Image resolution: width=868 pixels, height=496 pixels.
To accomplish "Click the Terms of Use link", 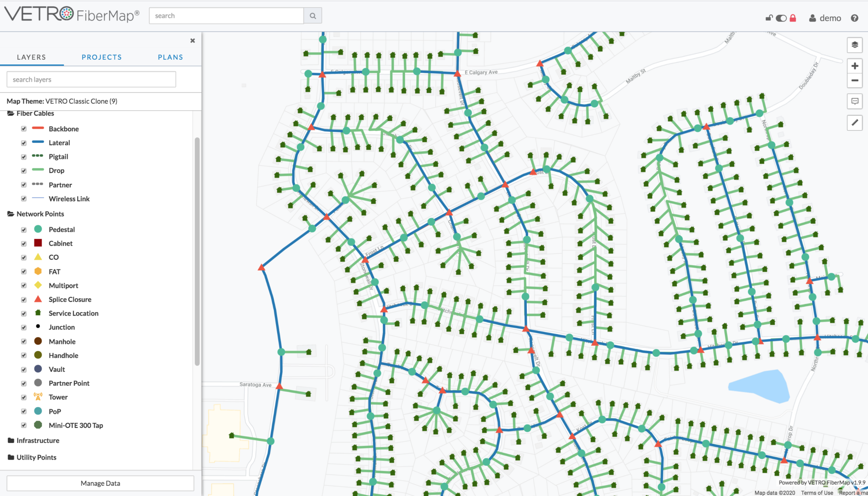I will [x=816, y=493].
